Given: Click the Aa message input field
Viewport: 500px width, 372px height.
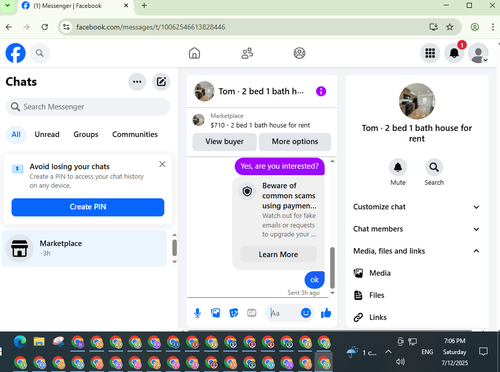Looking at the screenshot, I should [x=284, y=313].
